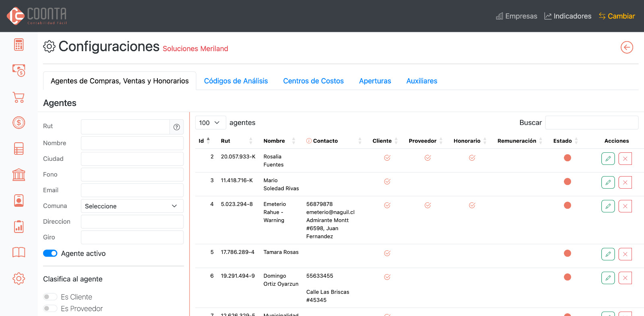Click the back arrow circle icon
Image resolution: width=644 pixels, height=316 pixels.
point(627,47)
